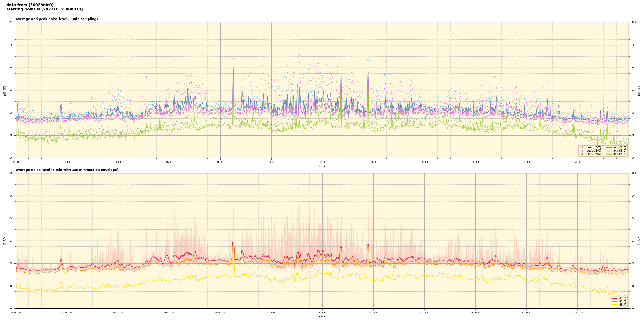Click the magenta peak dB(C) legend dot
Screen dimensions: 644x322
point(582,151)
